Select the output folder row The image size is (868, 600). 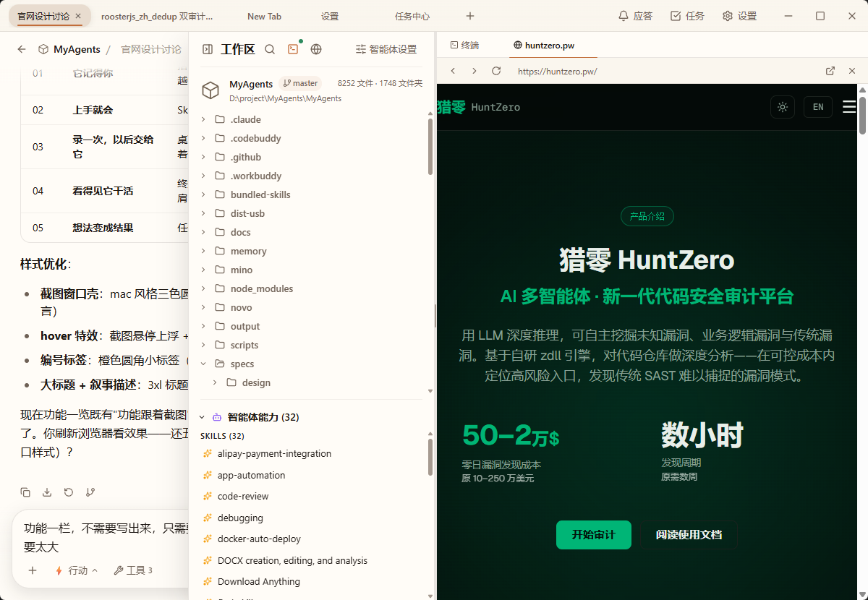pos(311,326)
